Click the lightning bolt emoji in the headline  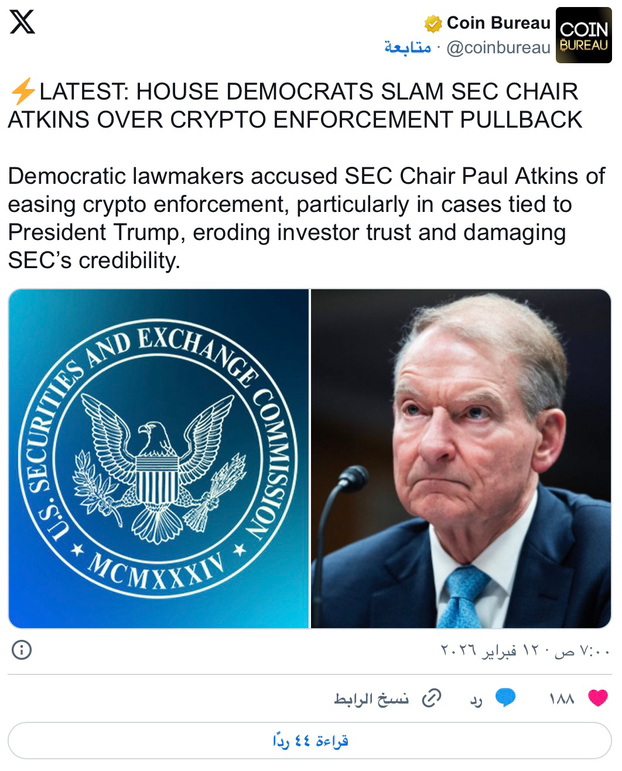[22, 92]
